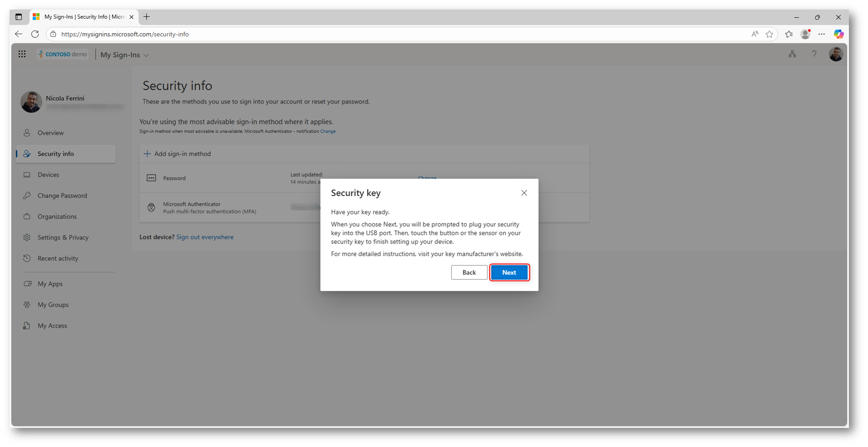Click the My Access icon in sidebar
868x447 pixels.
[27, 326]
